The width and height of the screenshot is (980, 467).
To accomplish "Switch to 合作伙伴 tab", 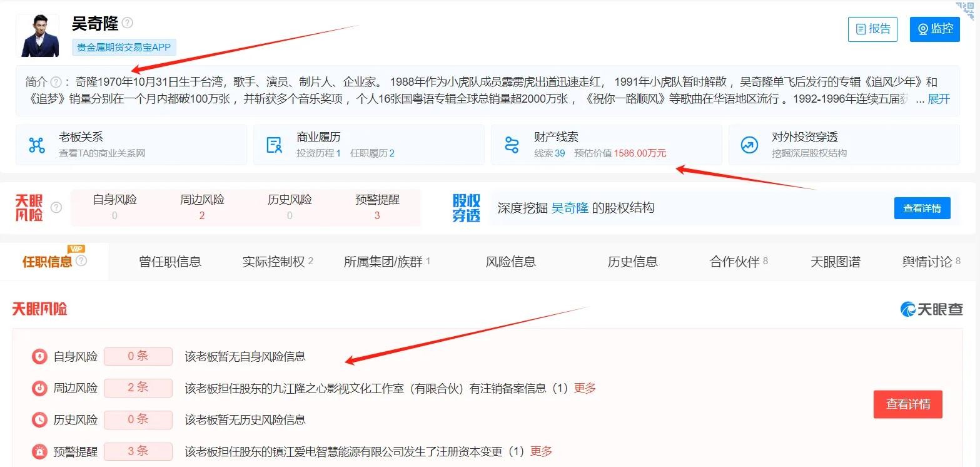I will click(x=739, y=262).
